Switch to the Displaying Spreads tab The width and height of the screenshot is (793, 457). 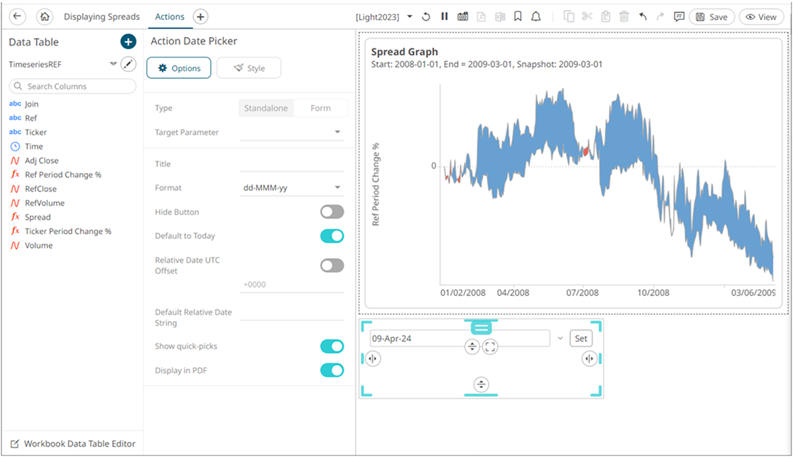pyautogui.click(x=101, y=17)
